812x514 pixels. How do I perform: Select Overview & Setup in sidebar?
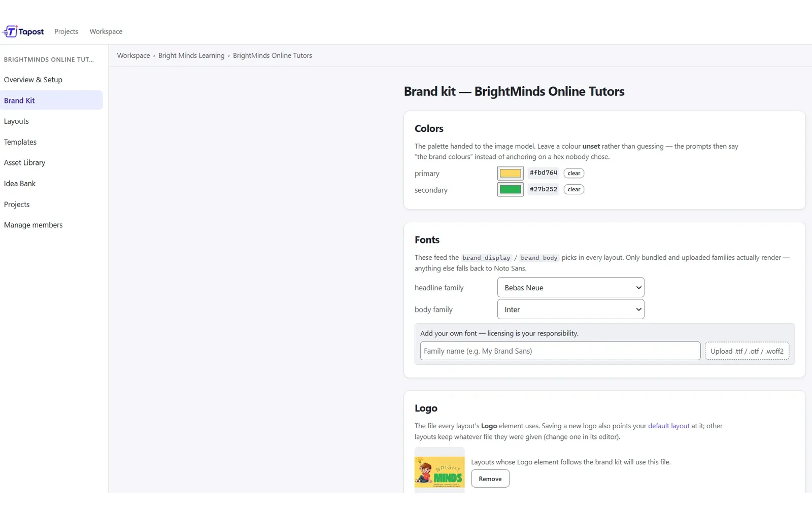pyautogui.click(x=33, y=80)
